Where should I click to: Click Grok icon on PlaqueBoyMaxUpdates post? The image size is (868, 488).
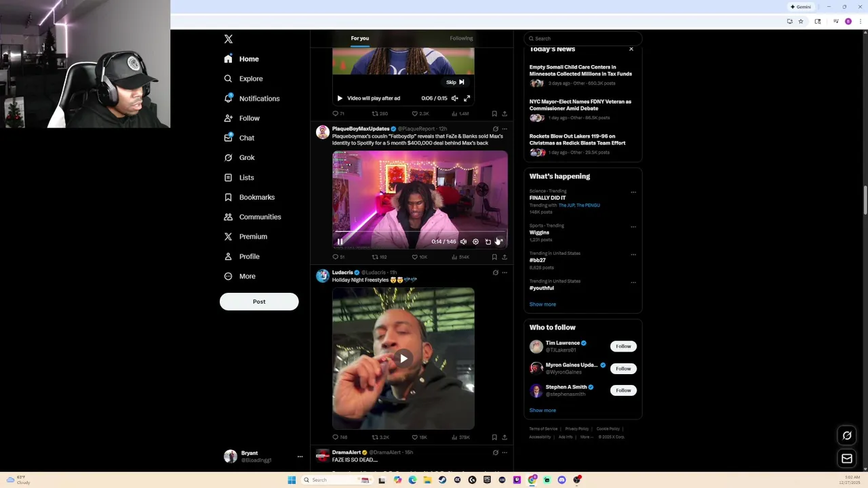coord(495,129)
